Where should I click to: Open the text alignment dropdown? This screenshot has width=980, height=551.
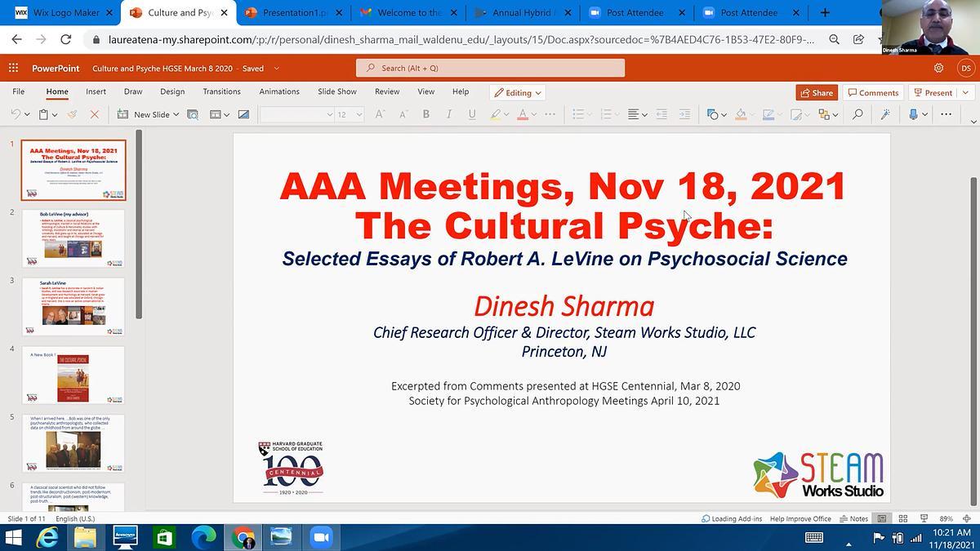(x=638, y=115)
